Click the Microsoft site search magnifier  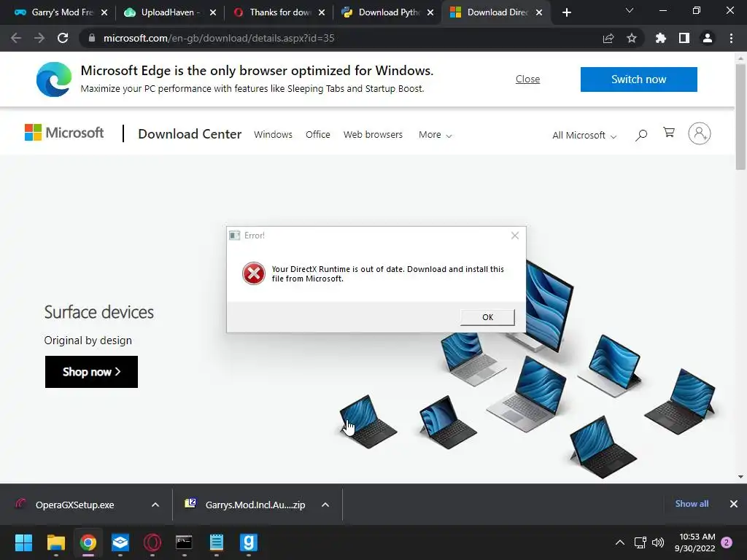click(x=641, y=135)
